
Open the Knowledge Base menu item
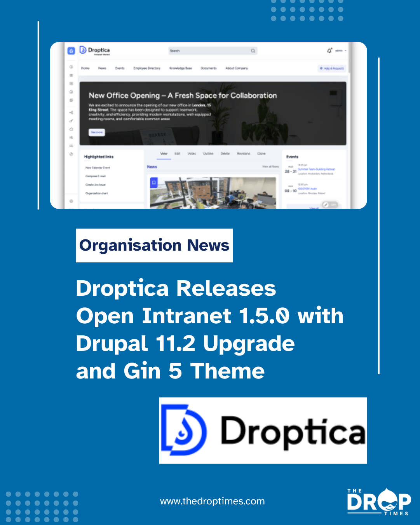pyautogui.click(x=181, y=68)
